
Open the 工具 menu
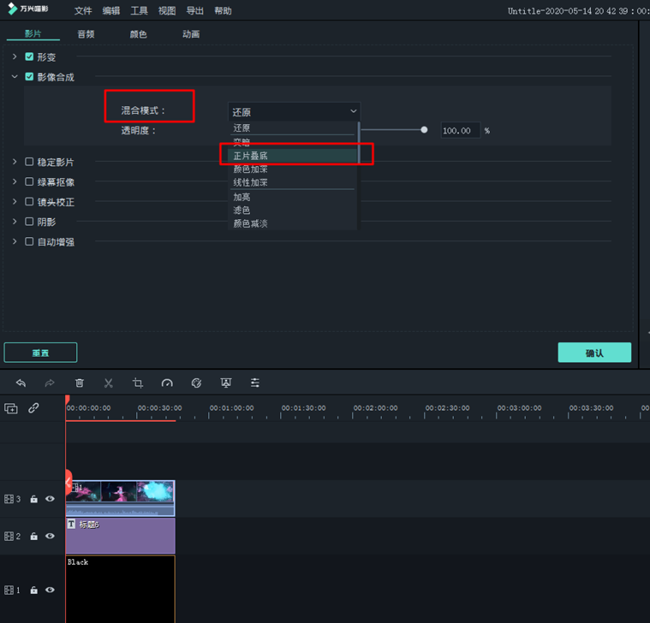point(139,11)
